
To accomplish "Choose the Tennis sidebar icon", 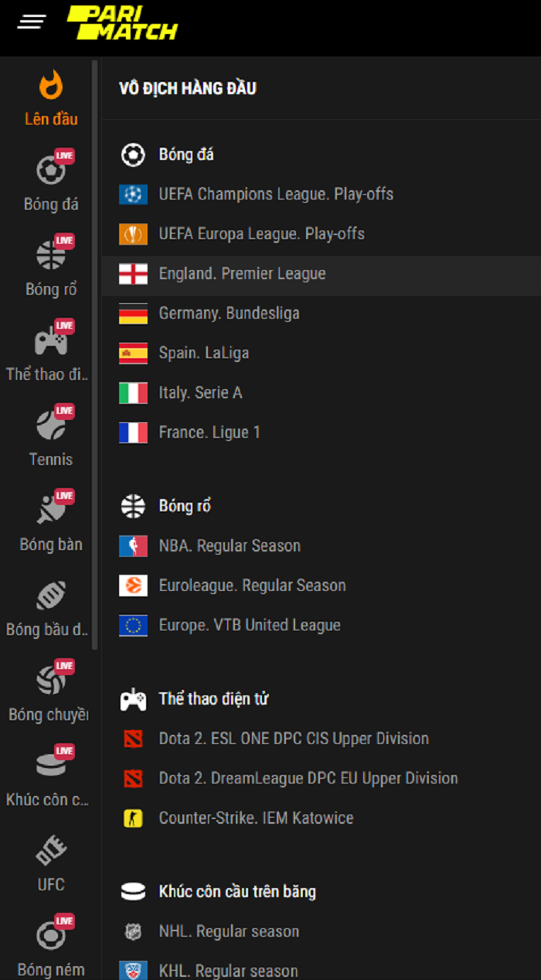I will 51,425.
